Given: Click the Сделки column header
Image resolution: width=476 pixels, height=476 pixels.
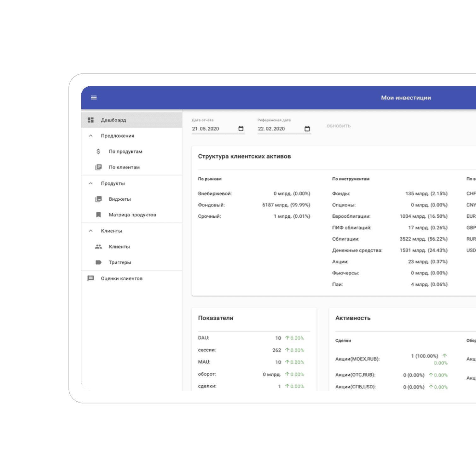Looking at the screenshot, I should (343, 340).
